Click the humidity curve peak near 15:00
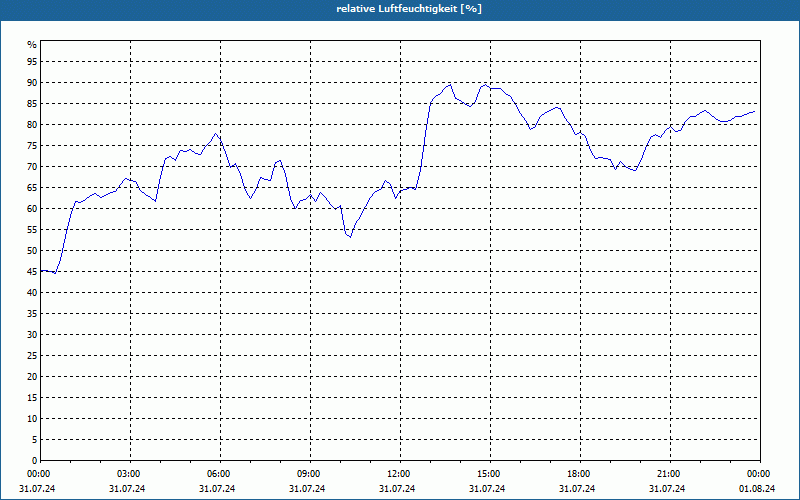This screenshot has width=800, height=500. (485, 85)
